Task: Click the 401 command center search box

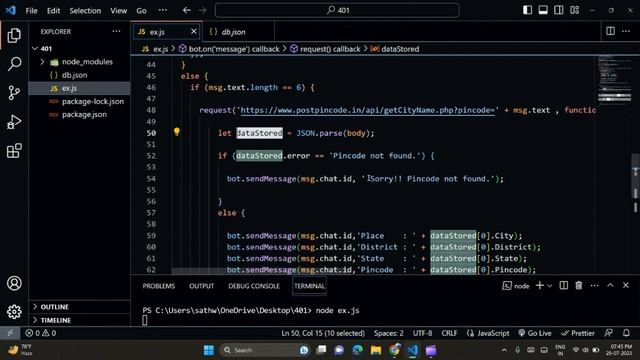Action: 337,10
